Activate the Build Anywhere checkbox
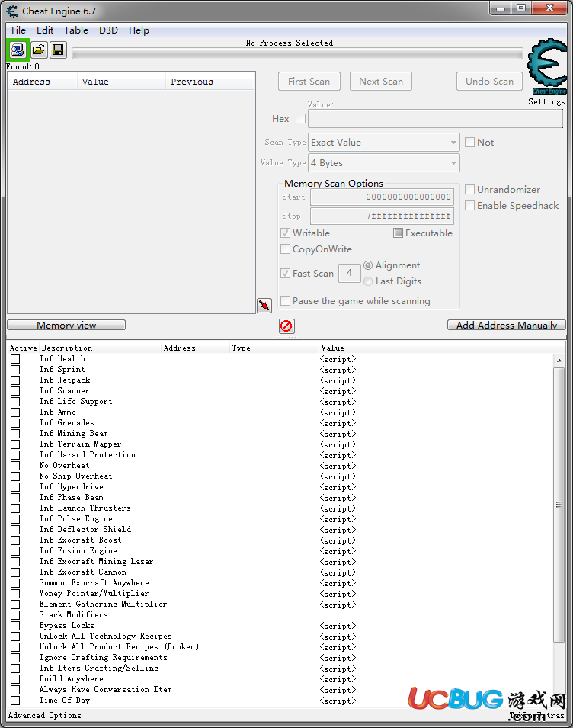573x728 pixels. pyautogui.click(x=15, y=679)
